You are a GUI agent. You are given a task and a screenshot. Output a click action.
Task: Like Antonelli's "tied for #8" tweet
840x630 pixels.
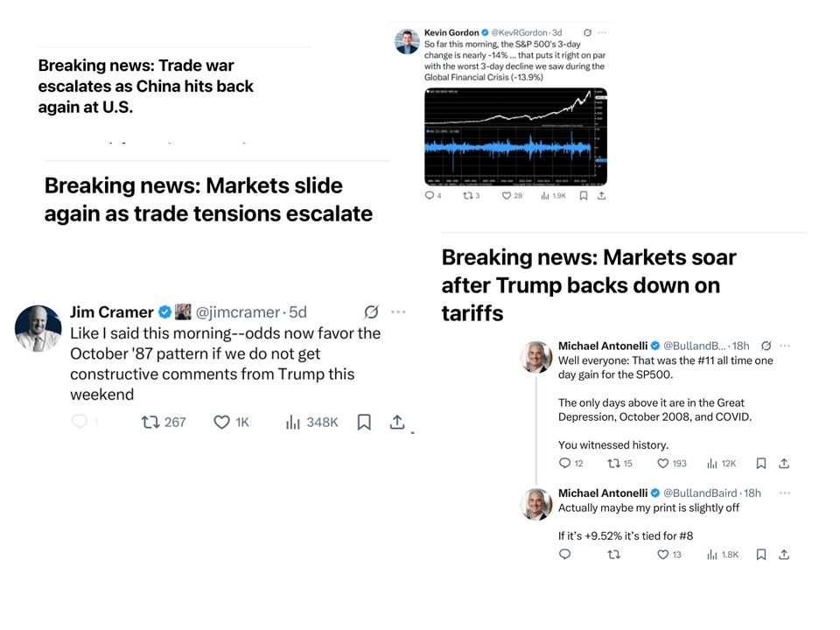pos(662,555)
